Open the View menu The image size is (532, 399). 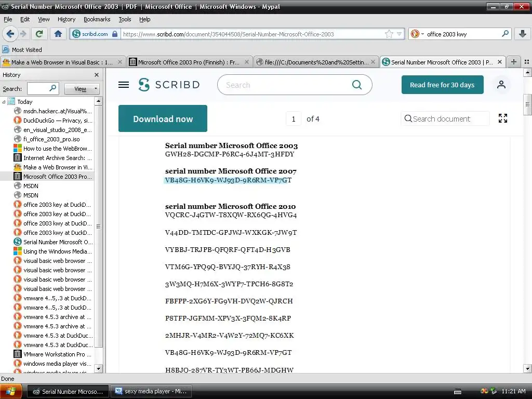coord(44,19)
